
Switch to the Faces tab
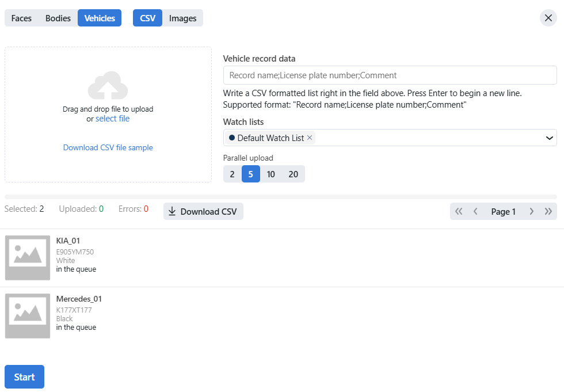coord(21,18)
